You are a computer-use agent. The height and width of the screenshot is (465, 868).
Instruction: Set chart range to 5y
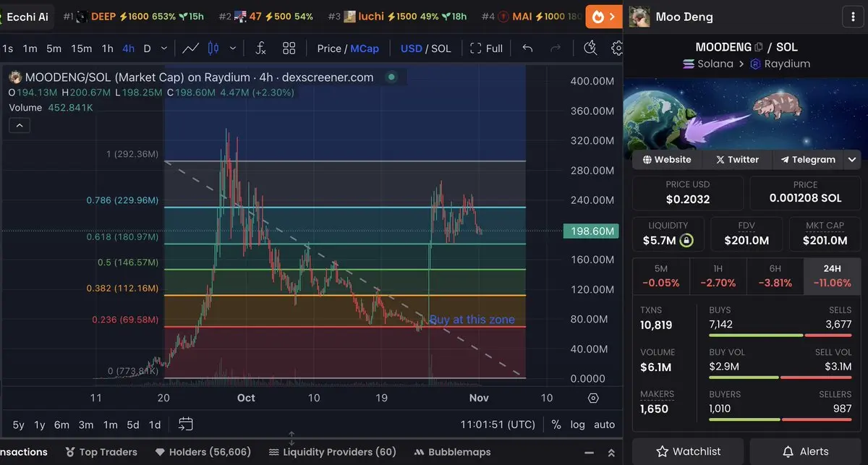[18, 425]
